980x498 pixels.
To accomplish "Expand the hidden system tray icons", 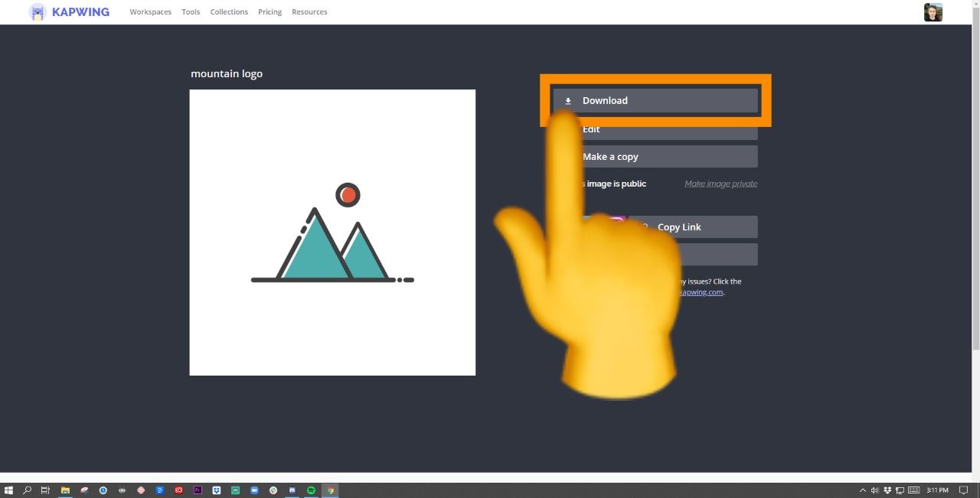I will pyautogui.click(x=863, y=490).
